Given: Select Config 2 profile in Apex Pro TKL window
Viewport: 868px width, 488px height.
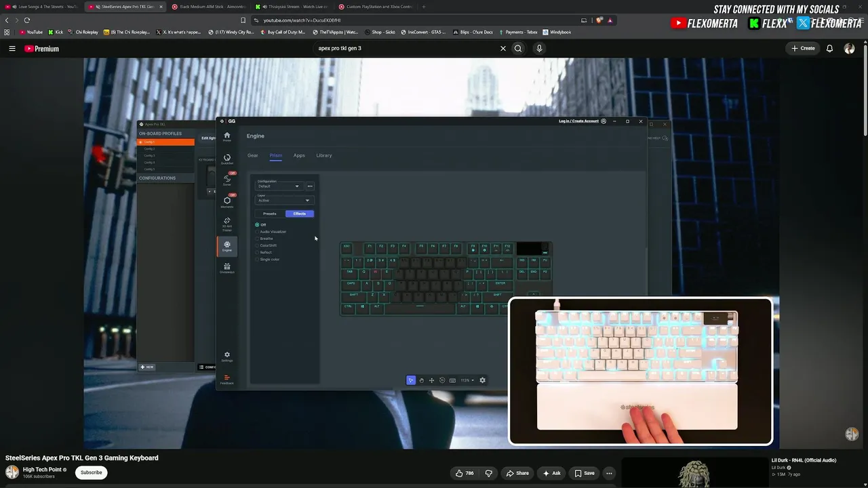Looking at the screenshot, I should click(166, 149).
